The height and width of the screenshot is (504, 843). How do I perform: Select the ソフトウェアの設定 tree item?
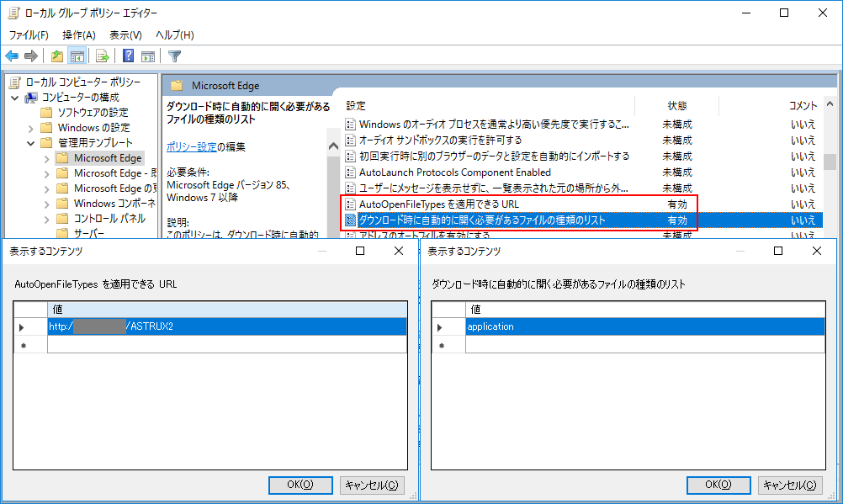[x=93, y=113]
